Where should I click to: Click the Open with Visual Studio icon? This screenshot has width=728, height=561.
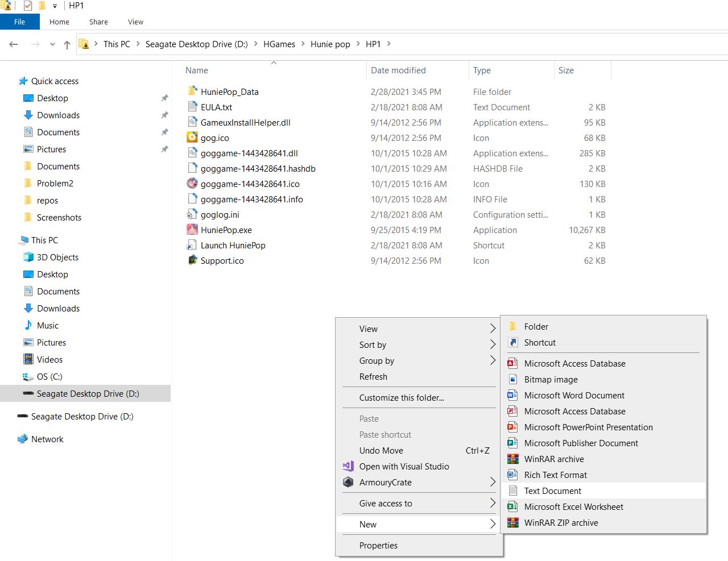point(348,466)
